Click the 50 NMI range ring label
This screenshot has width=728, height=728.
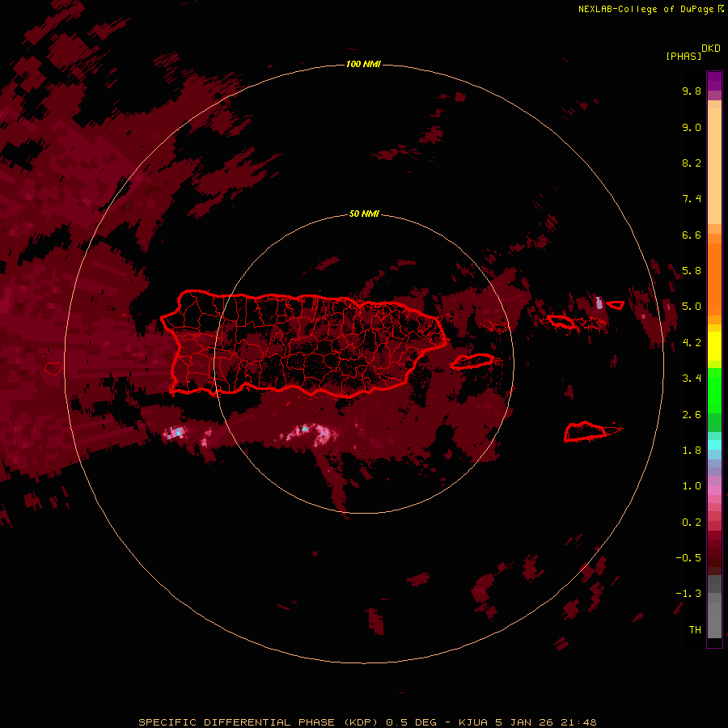pos(364,214)
